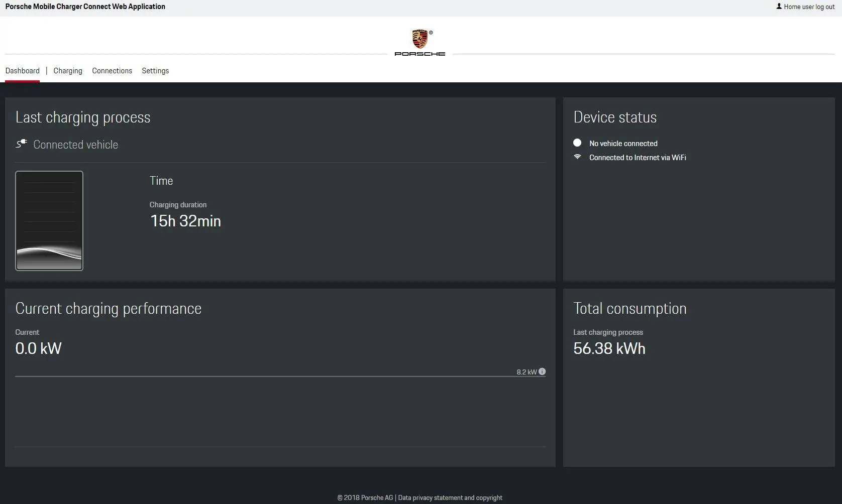
Task: Click the 8.2 kW maximum power label
Action: (527, 372)
